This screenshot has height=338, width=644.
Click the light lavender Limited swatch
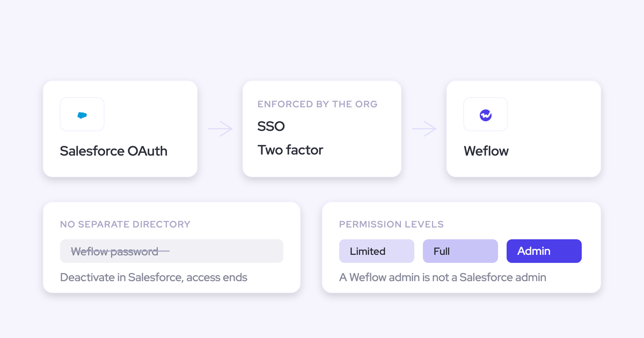(377, 251)
